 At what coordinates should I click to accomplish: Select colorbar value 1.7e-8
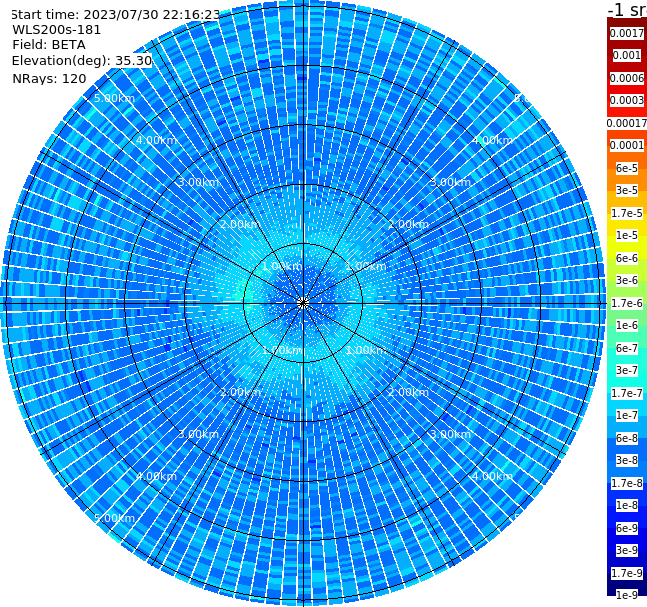627,483
